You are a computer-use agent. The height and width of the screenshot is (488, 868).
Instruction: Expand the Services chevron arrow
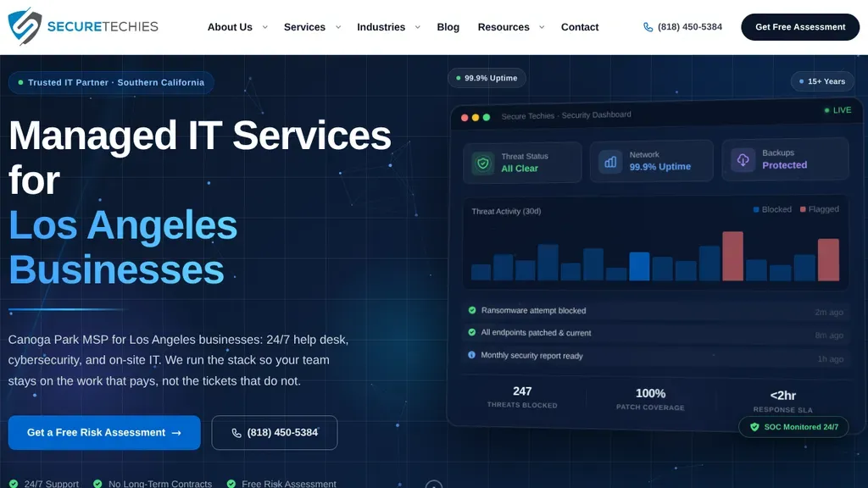click(338, 27)
